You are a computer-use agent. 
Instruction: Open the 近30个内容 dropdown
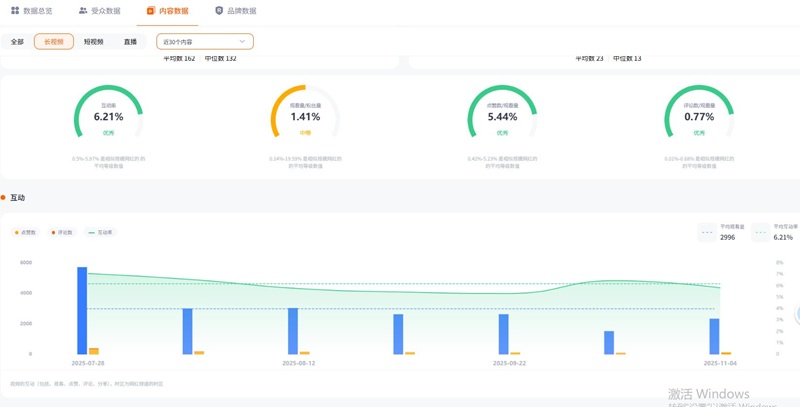(205, 42)
